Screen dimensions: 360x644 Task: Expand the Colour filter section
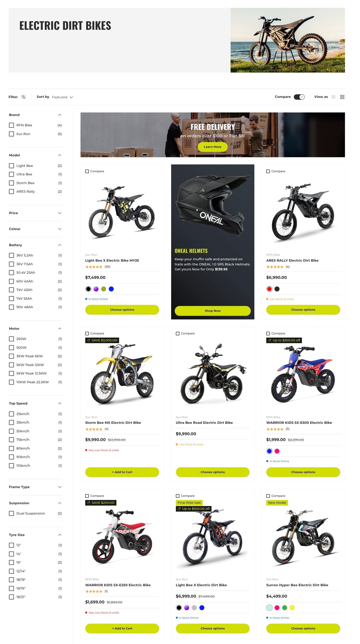point(35,229)
